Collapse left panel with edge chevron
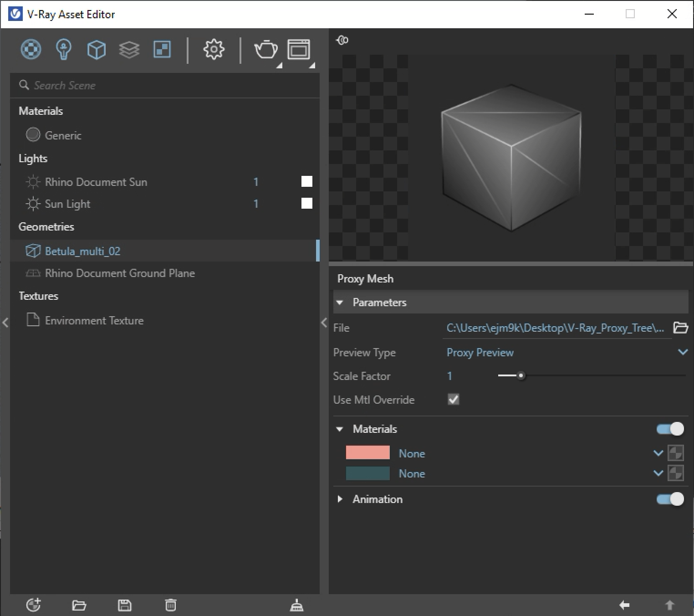This screenshot has width=694, height=616. pos(5,323)
